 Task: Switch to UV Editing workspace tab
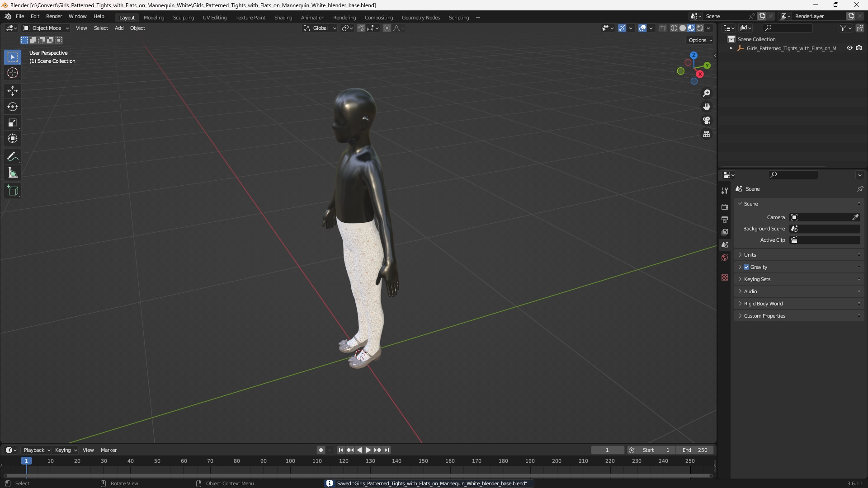point(215,18)
